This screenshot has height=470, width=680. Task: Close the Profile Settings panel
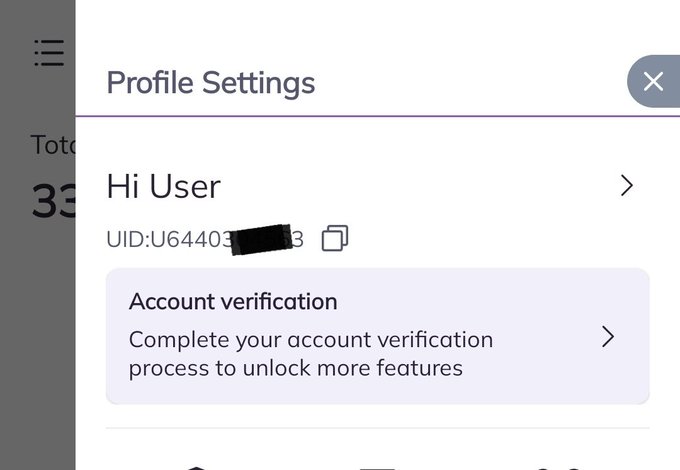click(x=653, y=82)
